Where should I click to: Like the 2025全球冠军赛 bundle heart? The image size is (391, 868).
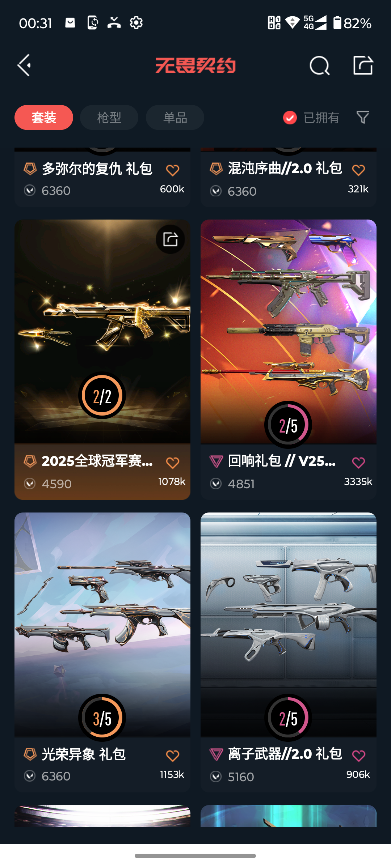pyautogui.click(x=173, y=463)
